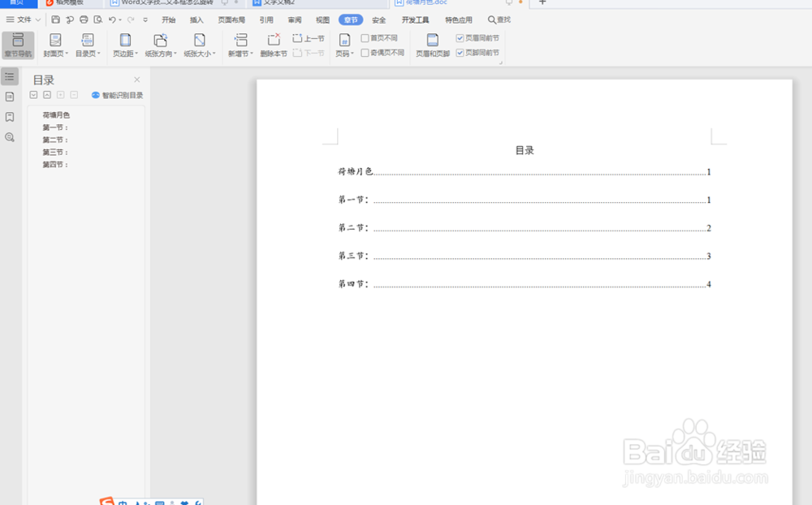Select 第一节 in the 目录 pane
This screenshot has width=812, height=505.
click(55, 127)
